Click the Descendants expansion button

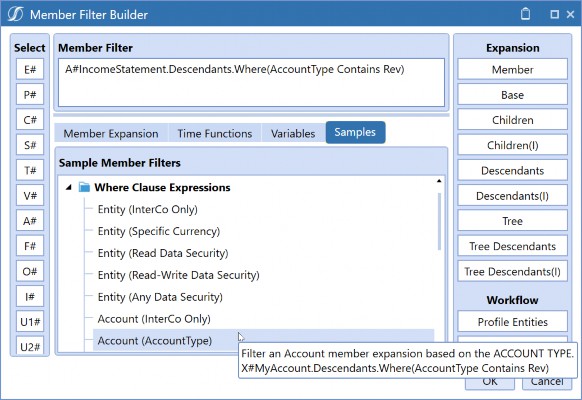pyautogui.click(x=512, y=170)
